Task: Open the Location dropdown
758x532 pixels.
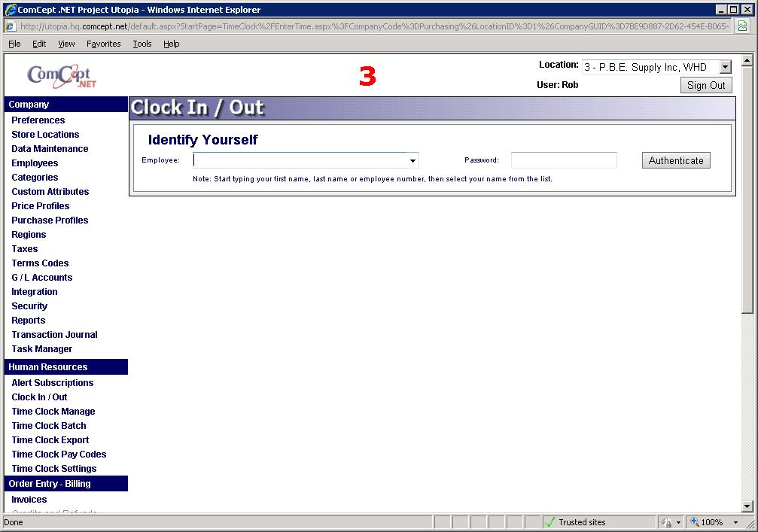Action: click(x=725, y=67)
